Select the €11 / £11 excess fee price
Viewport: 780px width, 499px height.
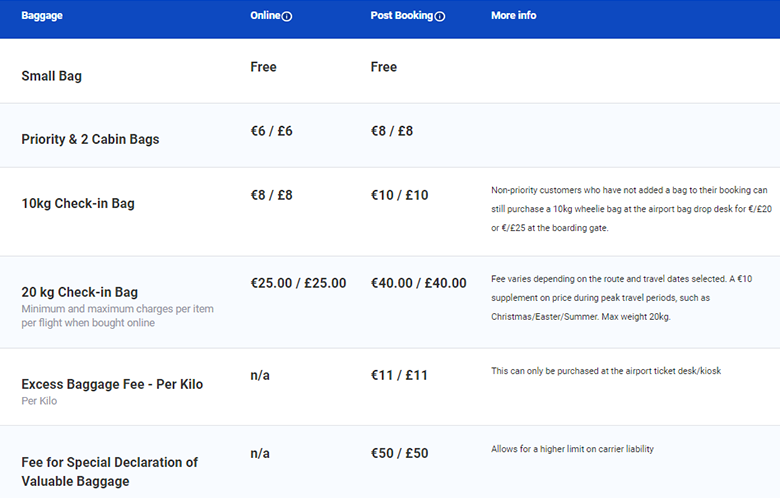[x=399, y=375]
